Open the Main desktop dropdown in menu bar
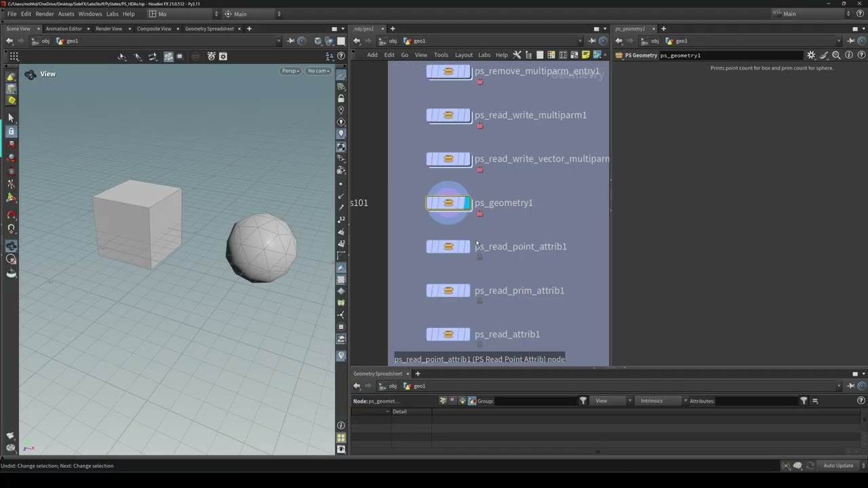The image size is (868, 488). pyautogui.click(x=253, y=14)
